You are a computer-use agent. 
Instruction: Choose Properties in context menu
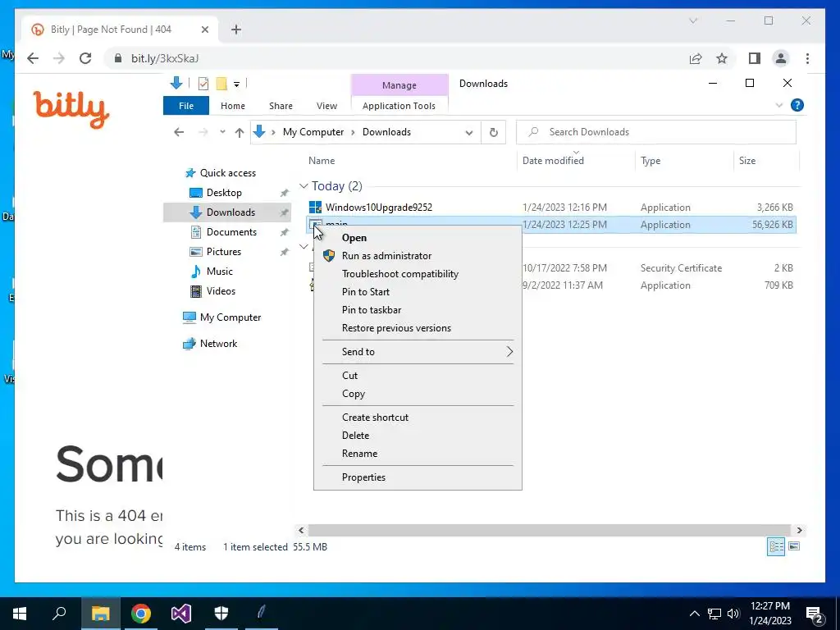click(418, 477)
